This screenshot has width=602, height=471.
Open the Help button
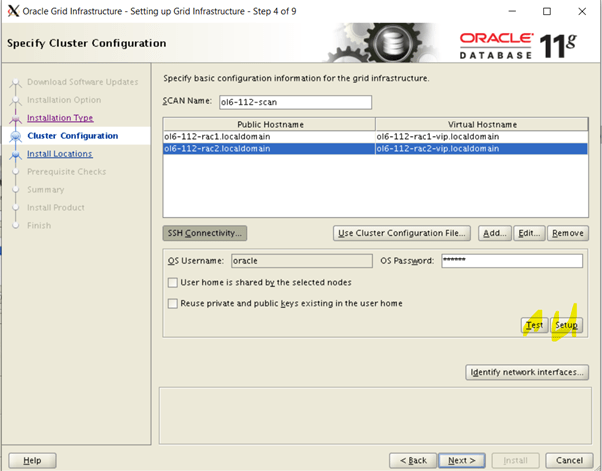click(32, 460)
